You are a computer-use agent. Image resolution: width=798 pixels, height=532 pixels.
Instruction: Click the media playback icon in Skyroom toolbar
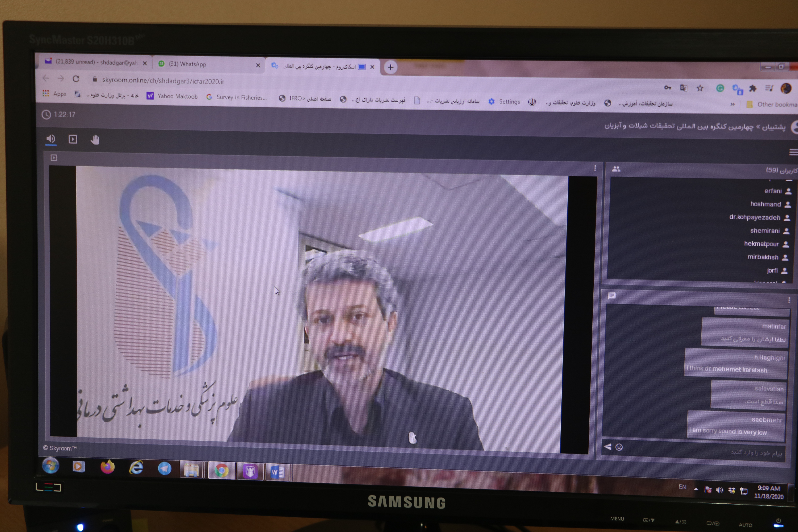73,139
